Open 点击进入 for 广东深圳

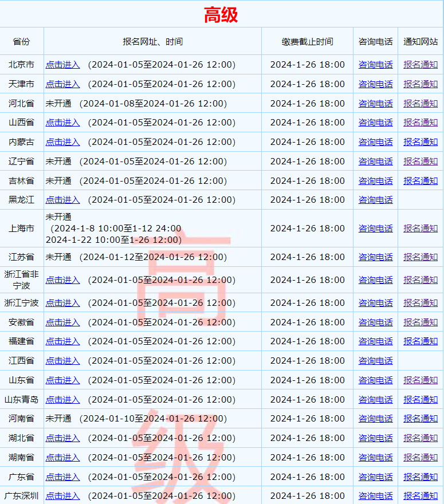tap(63, 496)
